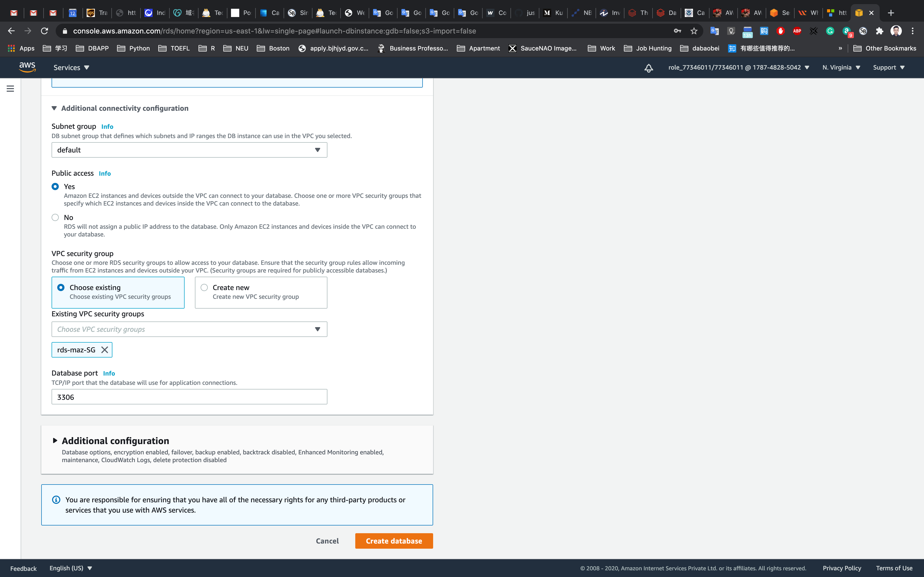Select No for Public access
The height and width of the screenshot is (577, 924).
(55, 217)
